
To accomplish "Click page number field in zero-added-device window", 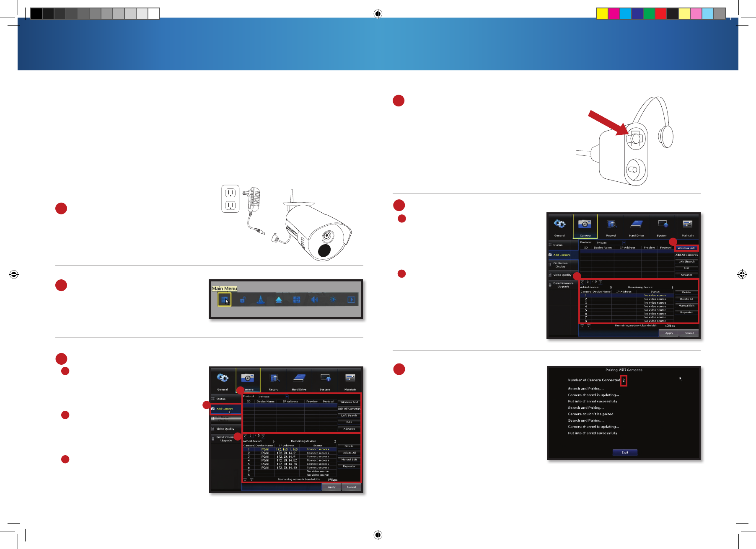I will pyautogui.click(x=588, y=282).
